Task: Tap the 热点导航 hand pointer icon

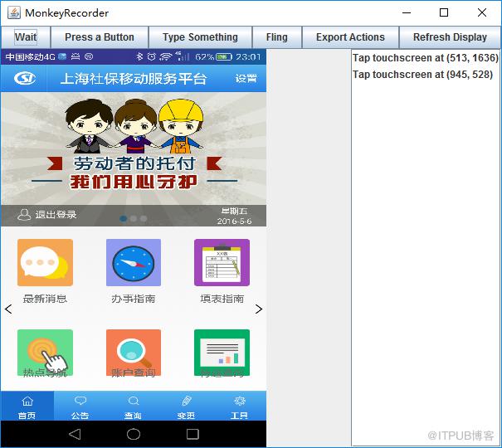Action: (45, 353)
